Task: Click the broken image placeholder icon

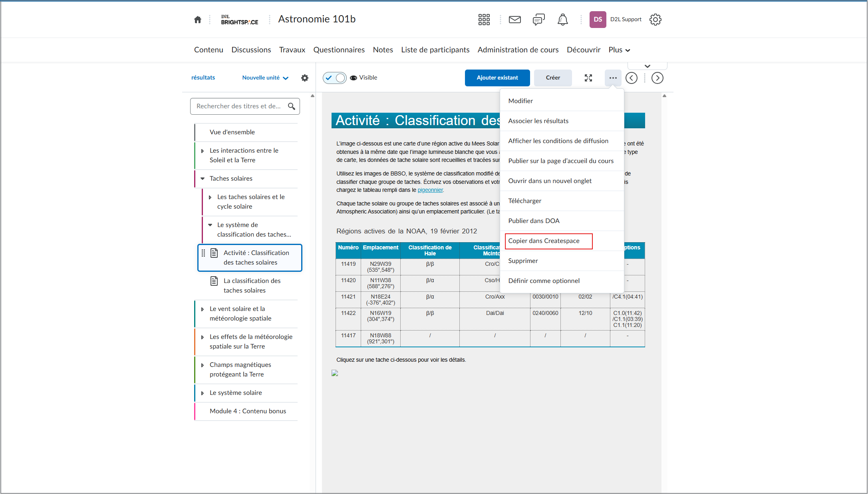Action: (335, 373)
